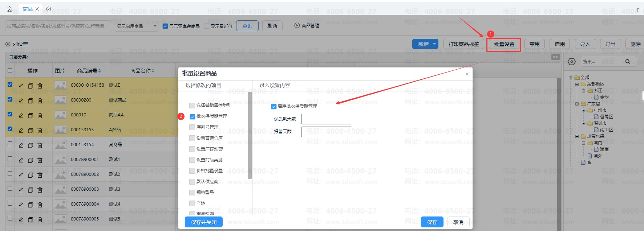The image size is (644, 231).
Task: Uncheck the row checkbox for 测试E
Action: (10, 84)
